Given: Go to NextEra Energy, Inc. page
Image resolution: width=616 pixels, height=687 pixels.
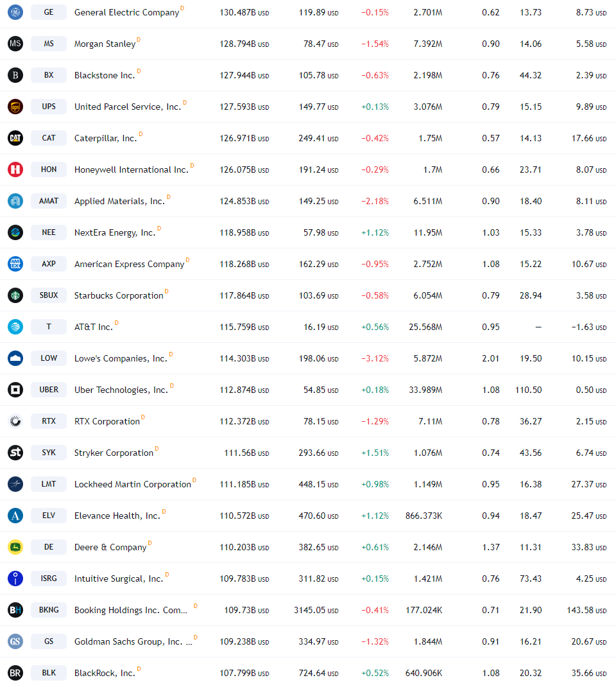Looking at the screenshot, I should tap(115, 232).
